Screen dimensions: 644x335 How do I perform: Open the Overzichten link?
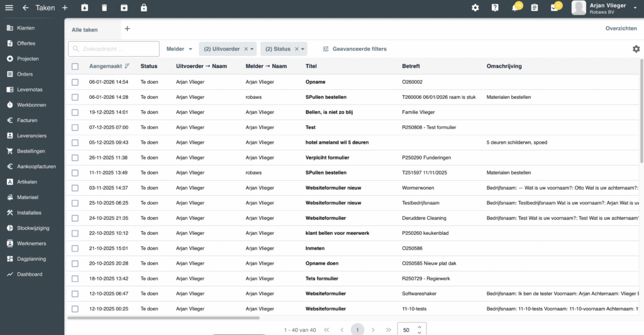click(621, 28)
